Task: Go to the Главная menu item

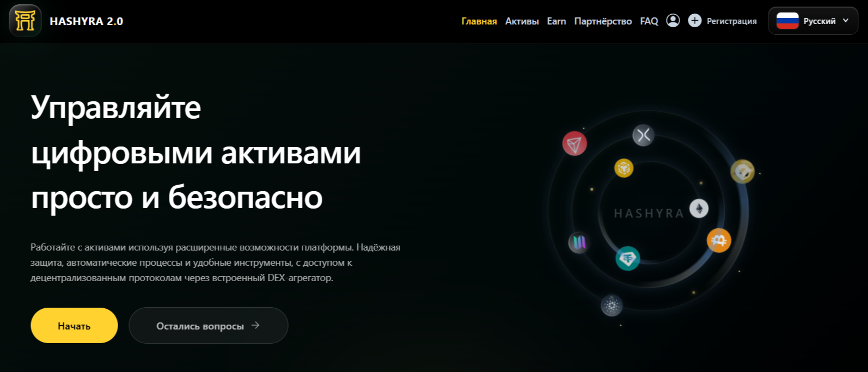Action: pyautogui.click(x=479, y=21)
